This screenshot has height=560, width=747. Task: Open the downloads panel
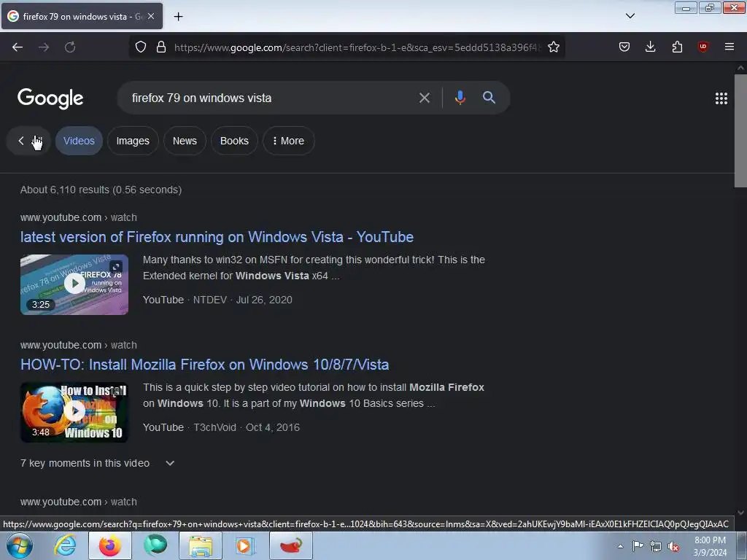[x=650, y=47]
